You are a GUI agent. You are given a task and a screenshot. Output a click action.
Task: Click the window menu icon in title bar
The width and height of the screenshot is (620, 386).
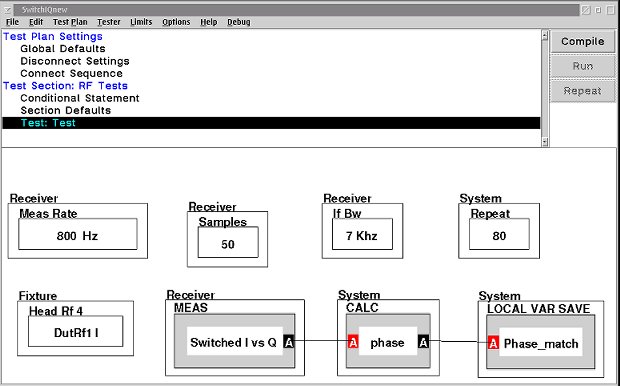point(7,9)
